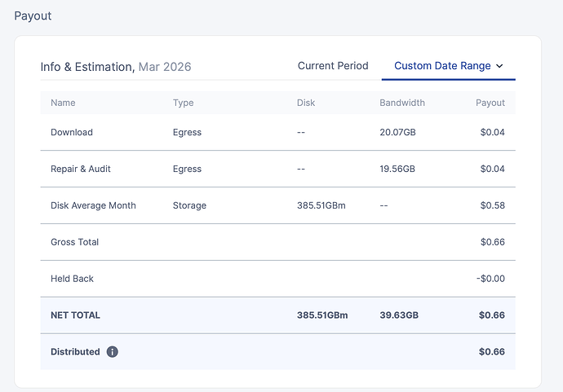The width and height of the screenshot is (563, 392).
Task: Click the 20.07GB Download bandwidth value
Action: tap(399, 132)
